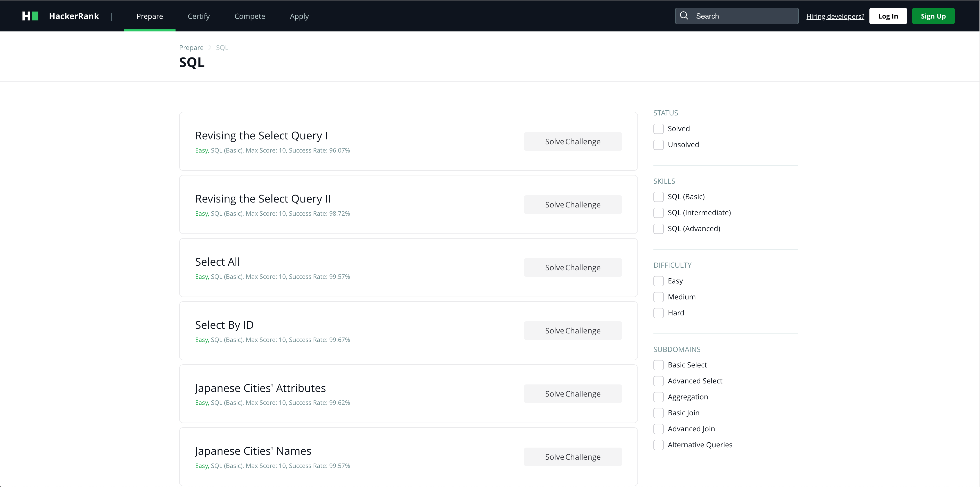980x487 pixels.
Task: Check the Alternative Queries checkbox
Action: [x=659, y=445]
